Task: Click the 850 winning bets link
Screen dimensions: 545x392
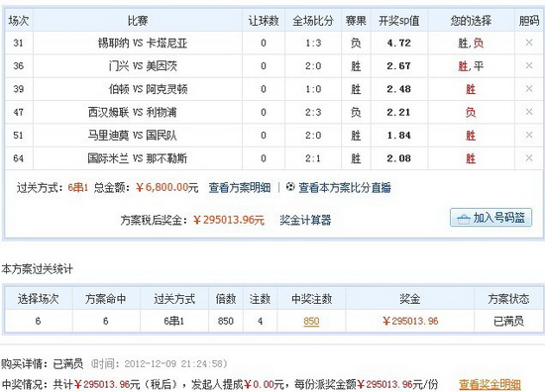Action: point(311,321)
